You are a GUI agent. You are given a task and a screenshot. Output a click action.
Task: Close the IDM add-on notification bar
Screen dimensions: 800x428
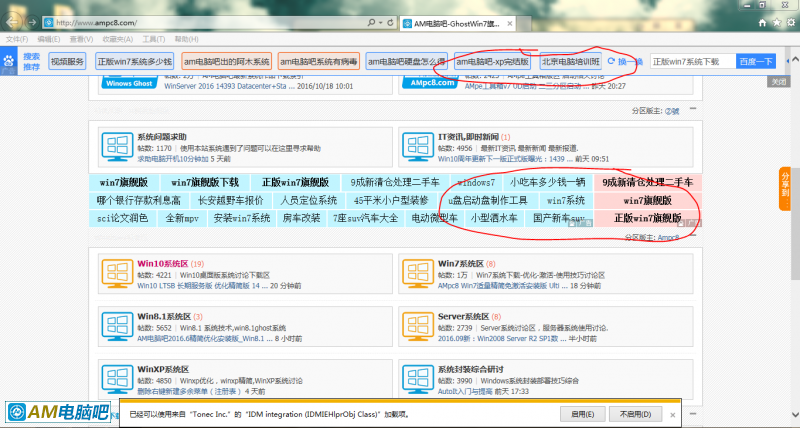(x=672, y=415)
